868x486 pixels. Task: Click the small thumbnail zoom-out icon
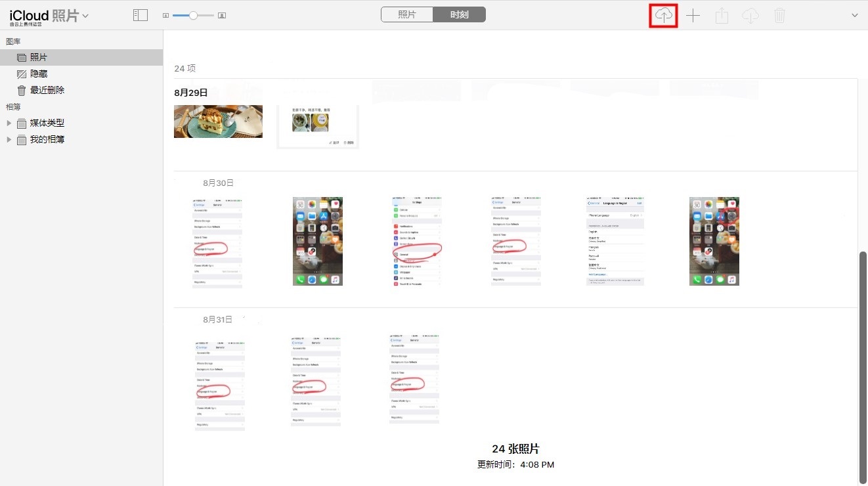coord(165,15)
